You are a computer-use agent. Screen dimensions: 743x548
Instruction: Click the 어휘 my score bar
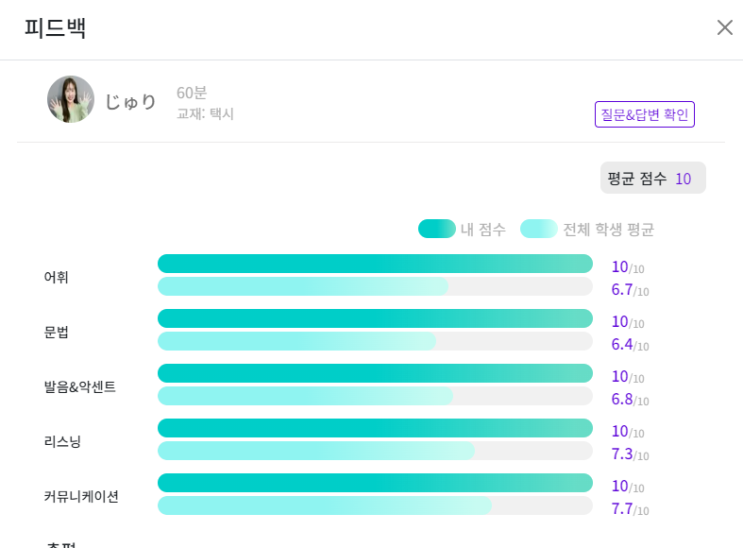point(375,264)
